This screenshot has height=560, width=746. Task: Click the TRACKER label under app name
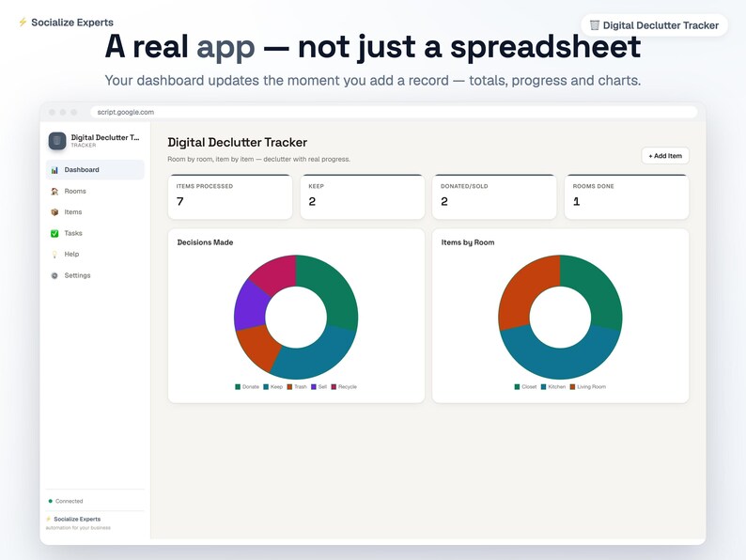tap(84, 145)
